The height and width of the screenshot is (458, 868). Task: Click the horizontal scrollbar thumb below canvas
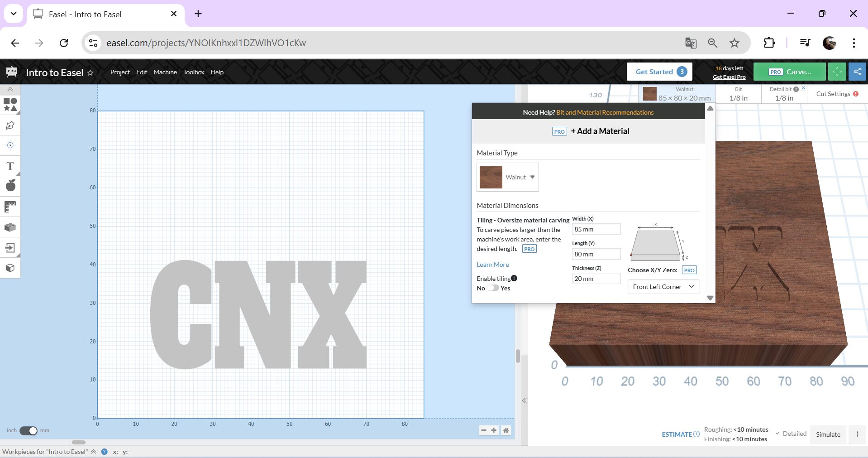click(x=79, y=442)
